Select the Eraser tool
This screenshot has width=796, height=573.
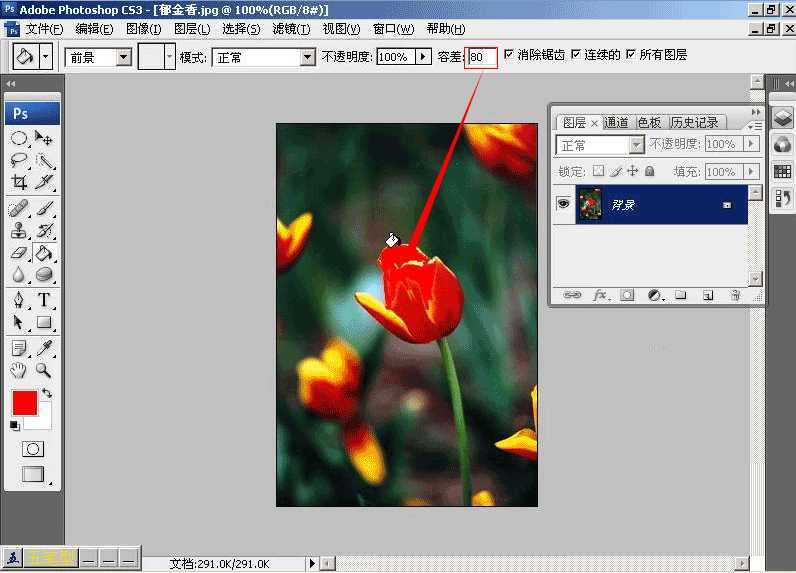pyautogui.click(x=19, y=253)
